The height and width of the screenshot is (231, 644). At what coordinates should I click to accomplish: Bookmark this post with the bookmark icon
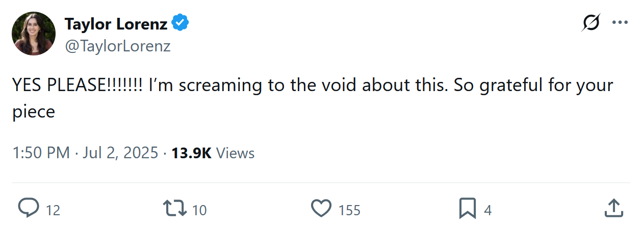pos(467,209)
